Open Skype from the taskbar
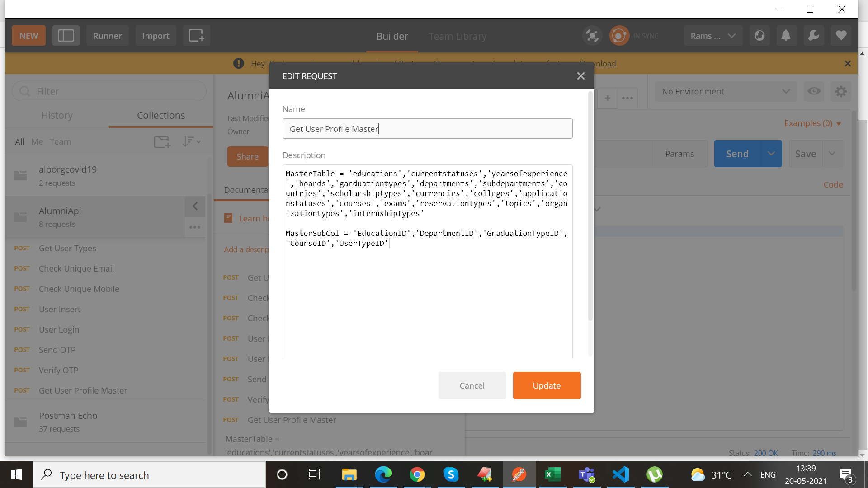The height and width of the screenshot is (488, 868). pyautogui.click(x=451, y=475)
